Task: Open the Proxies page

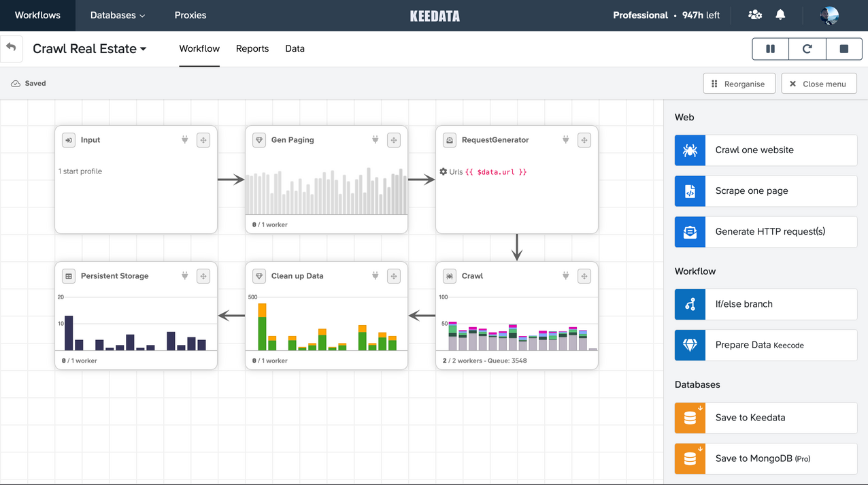Action: (x=190, y=15)
